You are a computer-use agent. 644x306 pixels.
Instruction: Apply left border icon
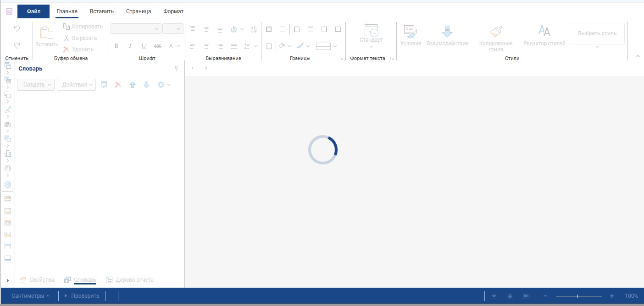coord(297,29)
